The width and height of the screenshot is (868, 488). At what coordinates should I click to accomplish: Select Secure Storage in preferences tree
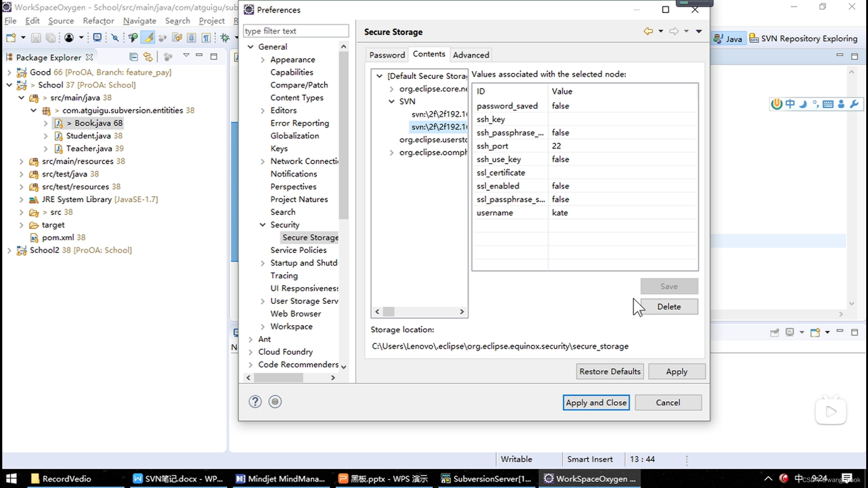coord(310,237)
